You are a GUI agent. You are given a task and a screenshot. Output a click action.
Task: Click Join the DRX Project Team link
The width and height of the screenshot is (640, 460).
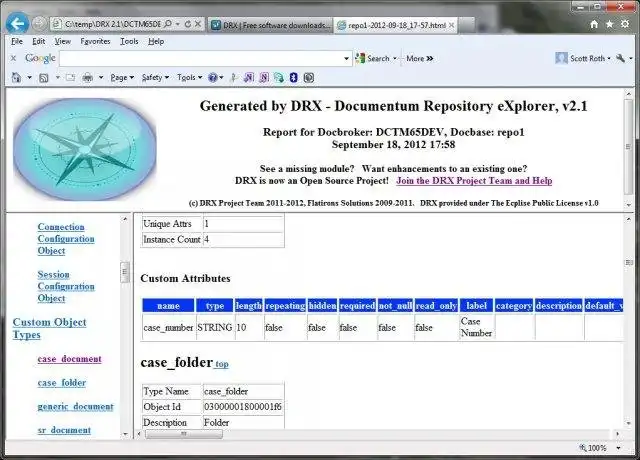tap(474, 181)
